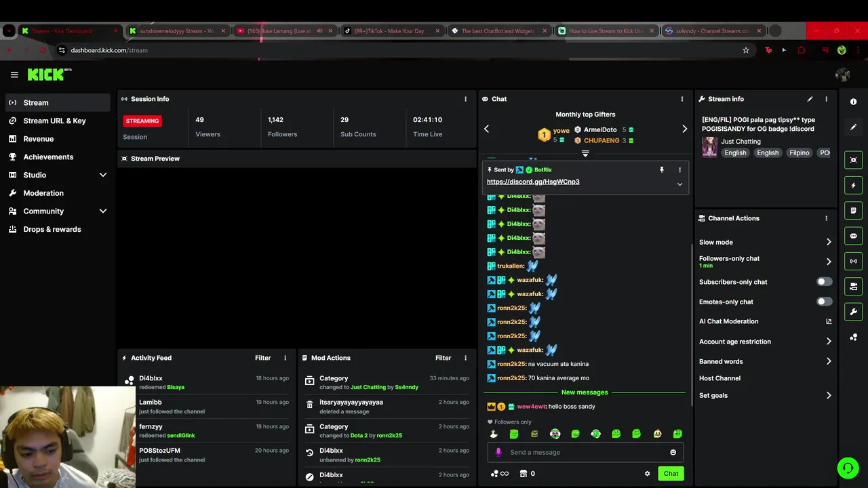Screen dimensions: 868x488
Task: Click the purple microphone icon in the chat input
Action: [x=498, y=452]
